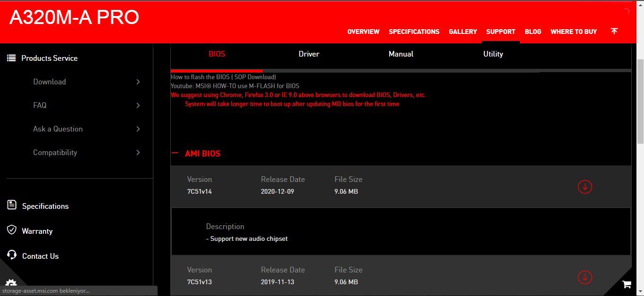
Task: Open the SUPPORT menu item
Action: click(x=500, y=32)
